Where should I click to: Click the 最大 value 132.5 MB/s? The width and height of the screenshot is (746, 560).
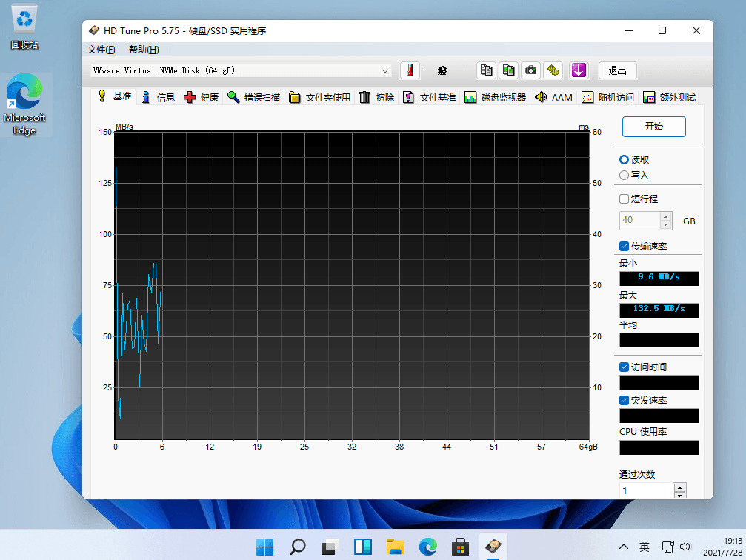pyautogui.click(x=659, y=310)
